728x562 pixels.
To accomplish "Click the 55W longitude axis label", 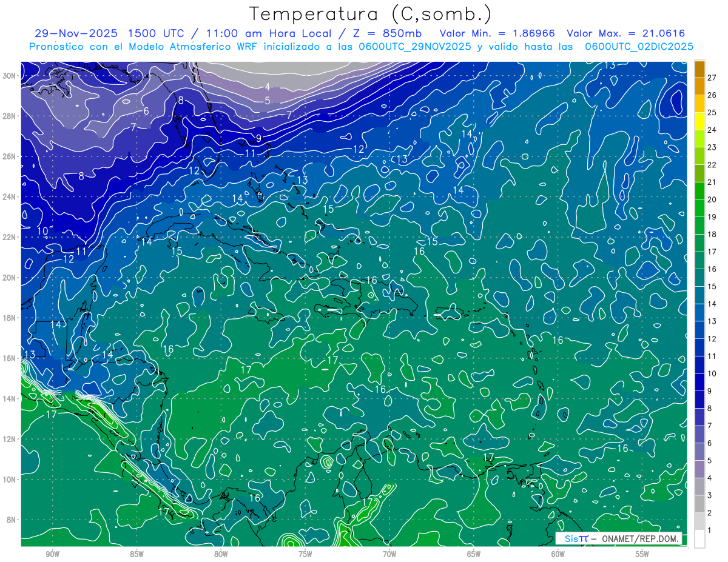I will tap(642, 555).
